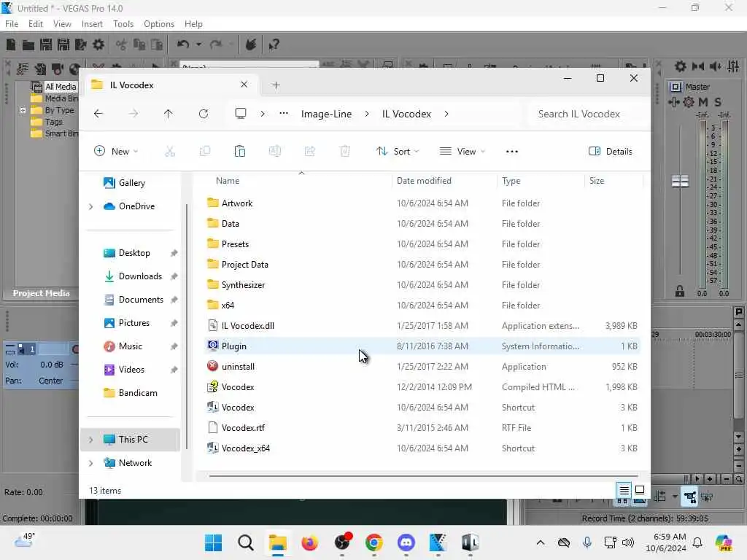Image resolution: width=747 pixels, height=560 pixels.
Task: Open the New dropdown in Explorer
Action: click(116, 152)
